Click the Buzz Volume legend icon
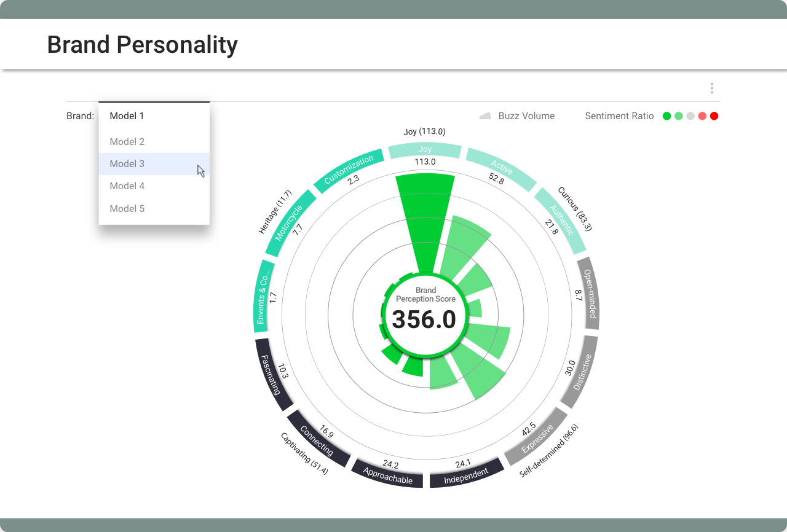The image size is (787, 532). click(x=485, y=115)
